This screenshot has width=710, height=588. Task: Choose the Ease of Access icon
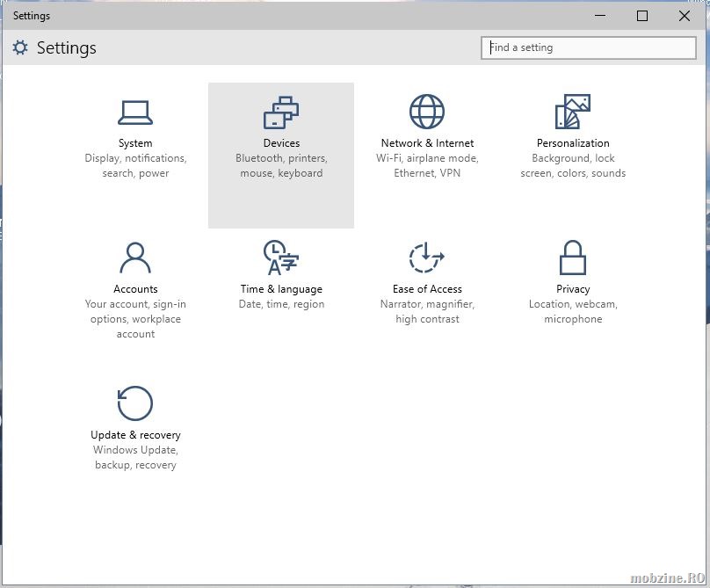coord(427,258)
